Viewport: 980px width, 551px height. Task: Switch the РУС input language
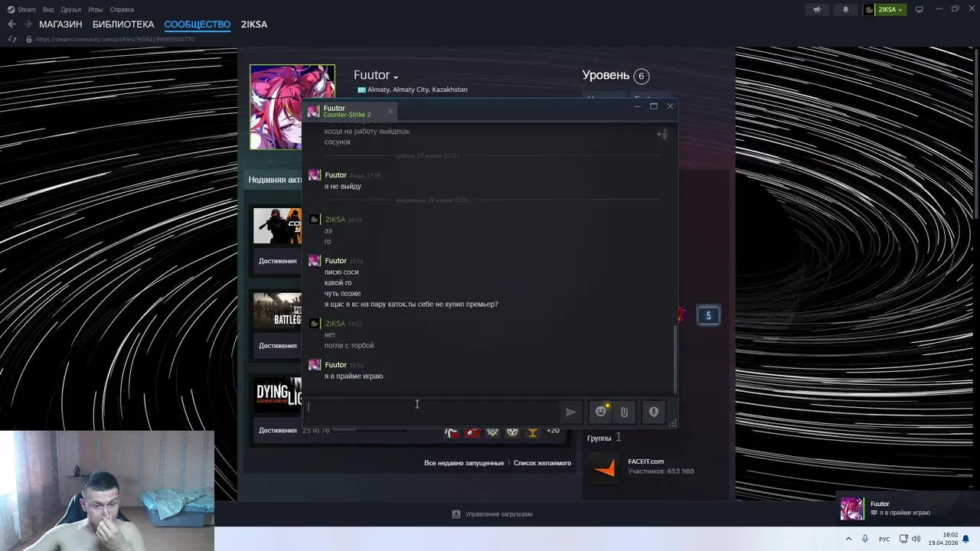coord(884,540)
